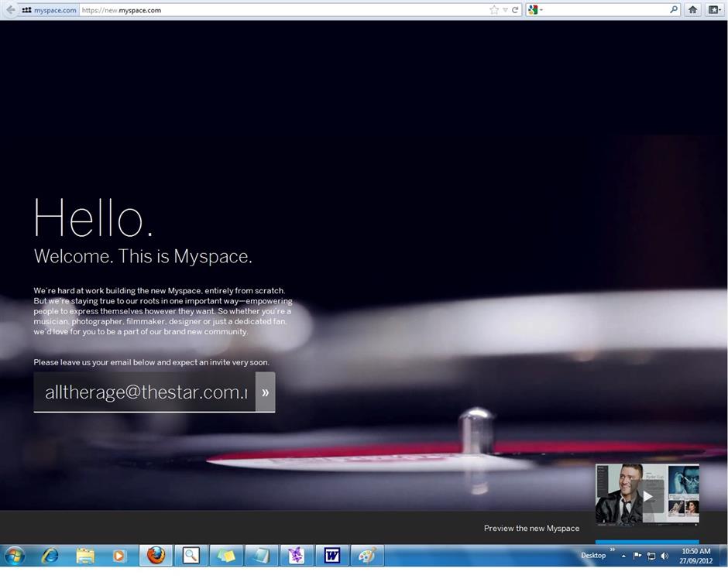Click the 'Preview the new Myspace' link
Image resolution: width=728 pixels, height=582 pixels.
[x=531, y=528]
